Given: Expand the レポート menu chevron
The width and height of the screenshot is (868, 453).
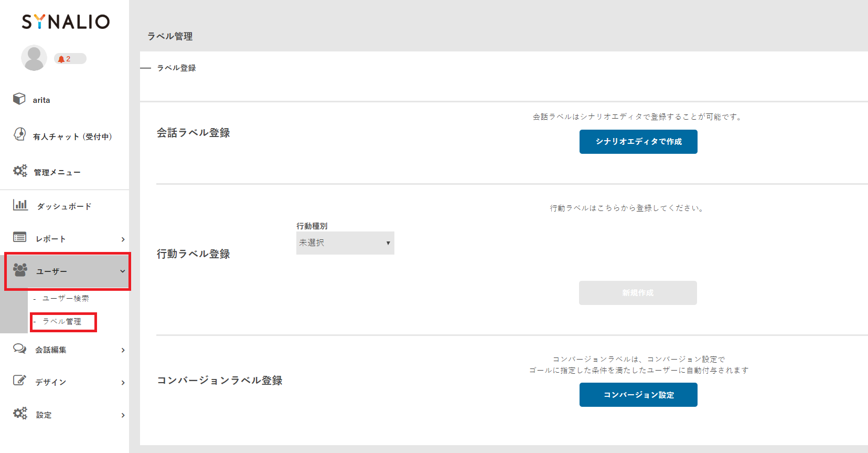Looking at the screenshot, I should (123, 239).
